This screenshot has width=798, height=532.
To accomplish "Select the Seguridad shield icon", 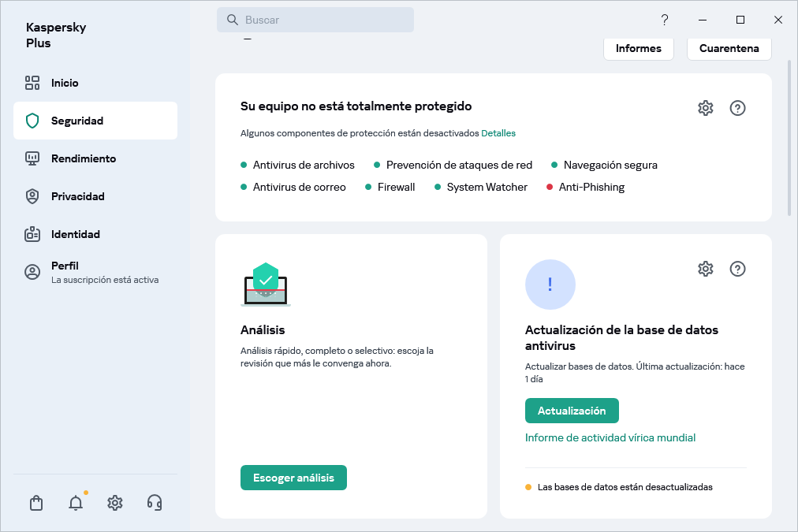I will [32, 120].
